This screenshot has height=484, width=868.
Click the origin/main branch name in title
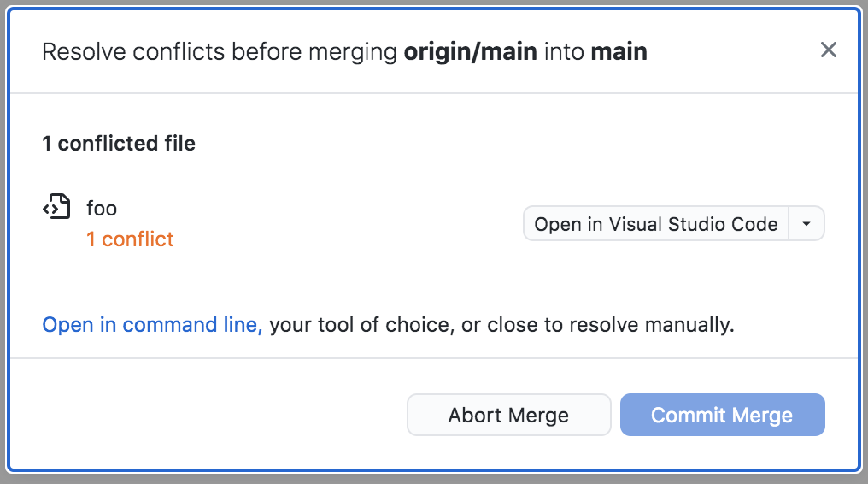(470, 52)
